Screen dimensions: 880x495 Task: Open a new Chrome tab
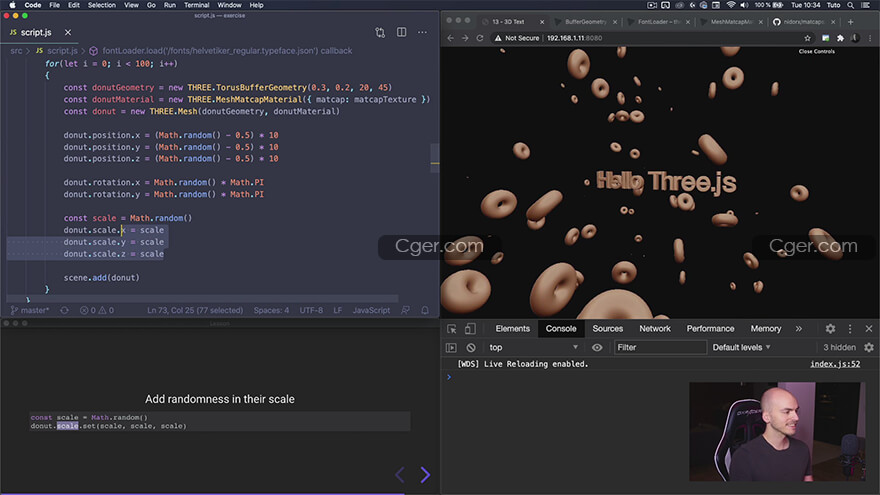(x=851, y=22)
